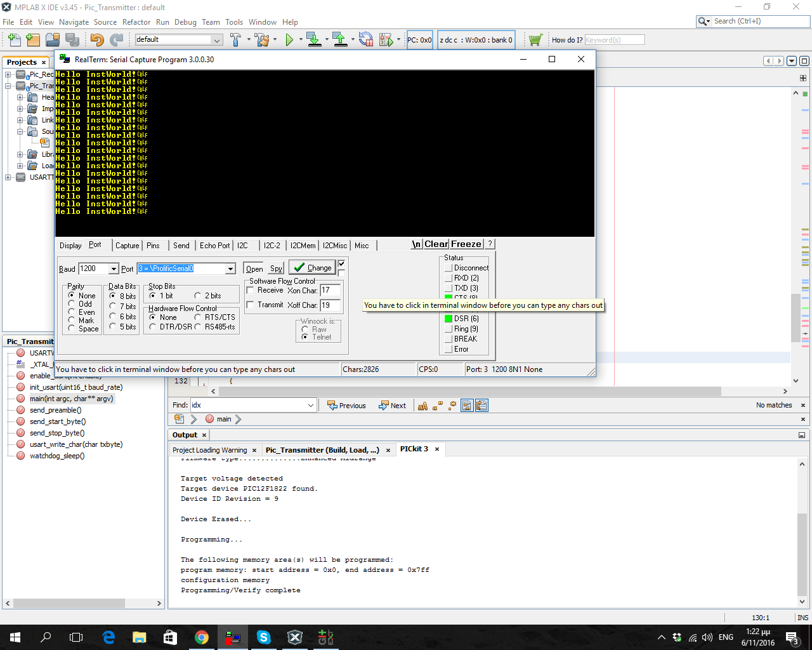Switch to RealTerm Send tab
The height and width of the screenshot is (650, 812).
click(x=181, y=246)
